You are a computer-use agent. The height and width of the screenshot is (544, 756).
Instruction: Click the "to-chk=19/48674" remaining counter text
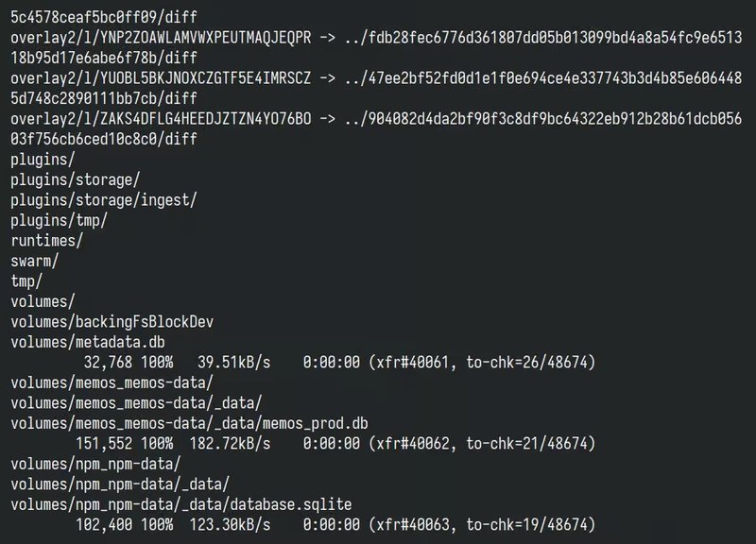pyautogui.click(x=530, y=524)
